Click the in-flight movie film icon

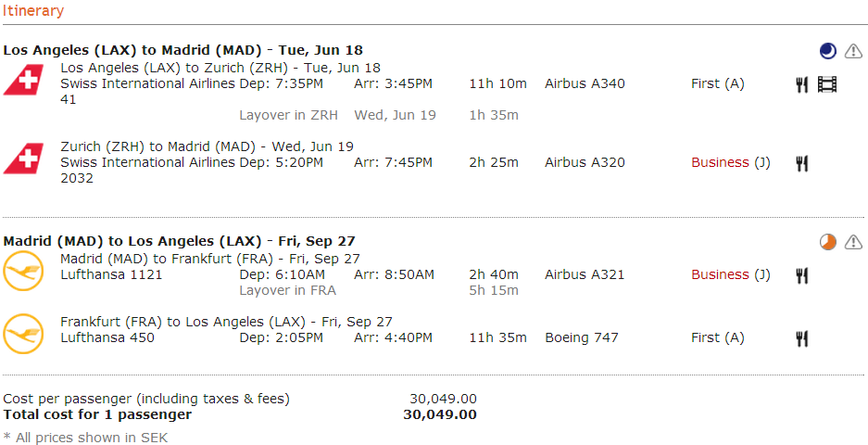tap(827, 84)
